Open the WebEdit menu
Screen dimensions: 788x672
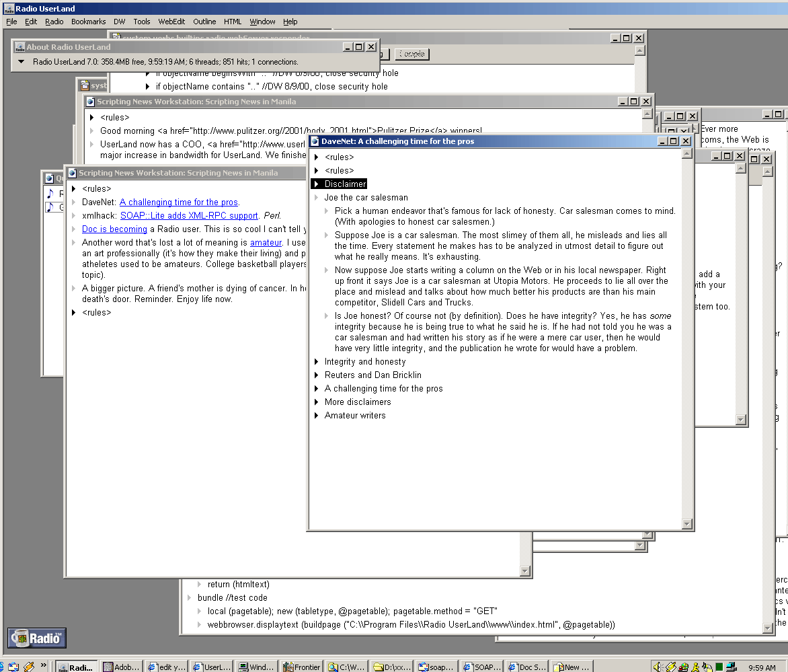(x=171, y=22)
